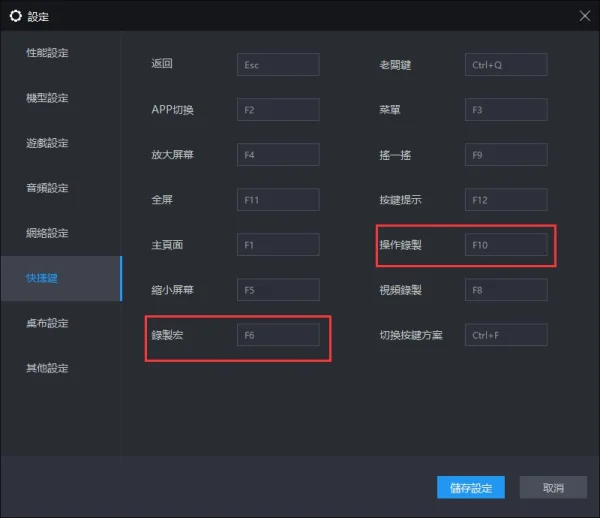
Task: Click the 放大屏幕 shortcut field F4
Action: [278, 155]
